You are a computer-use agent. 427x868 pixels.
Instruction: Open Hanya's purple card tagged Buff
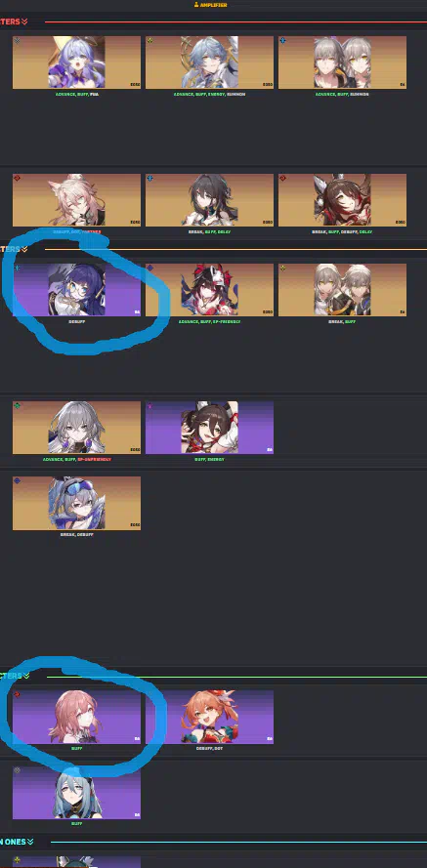(x=76, y=793)
